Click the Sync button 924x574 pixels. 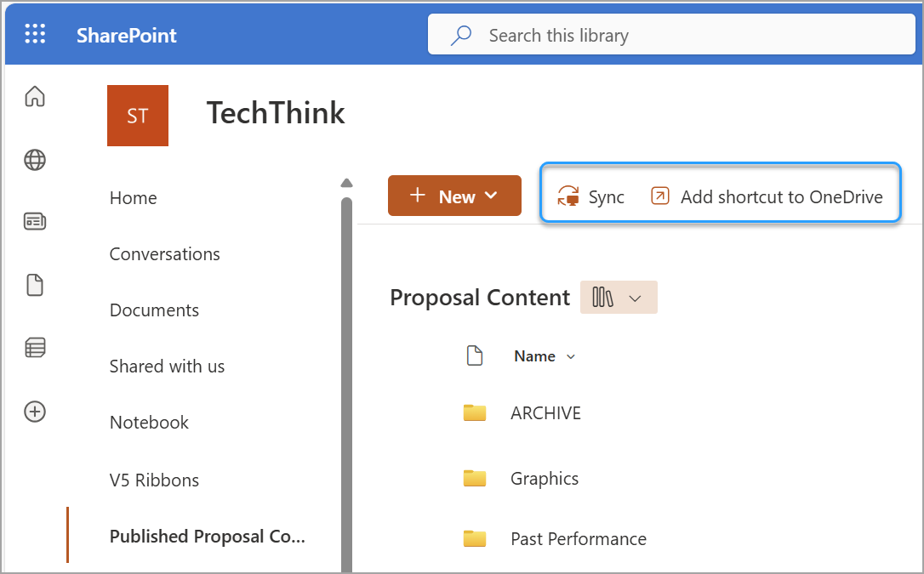click(x=591, y=197)
